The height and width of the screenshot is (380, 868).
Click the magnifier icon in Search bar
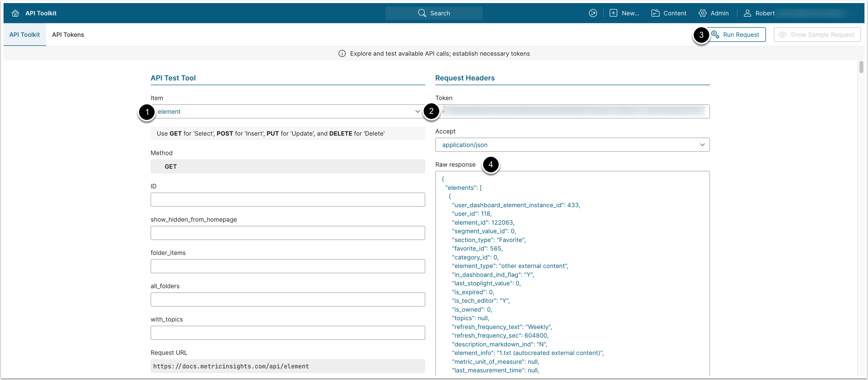click(422, 13)
